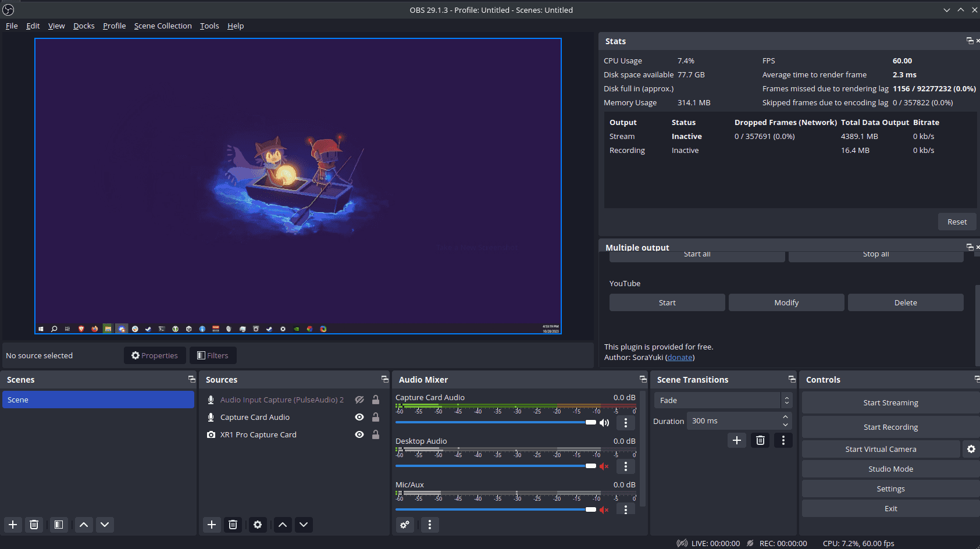Screen dimensions: 980x549
Task: Open Mic/Aux three-dot options
Action: click(626, 510)
